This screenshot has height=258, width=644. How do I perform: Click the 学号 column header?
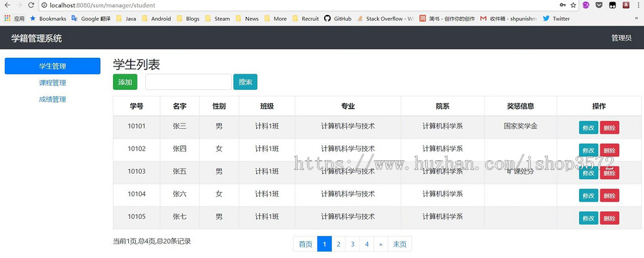tap(137, 106)
